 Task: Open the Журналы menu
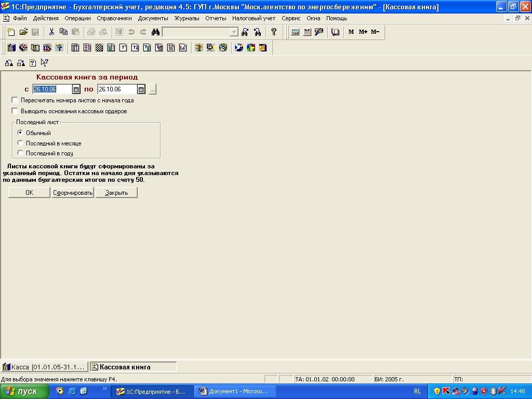[x=187, y=18]
